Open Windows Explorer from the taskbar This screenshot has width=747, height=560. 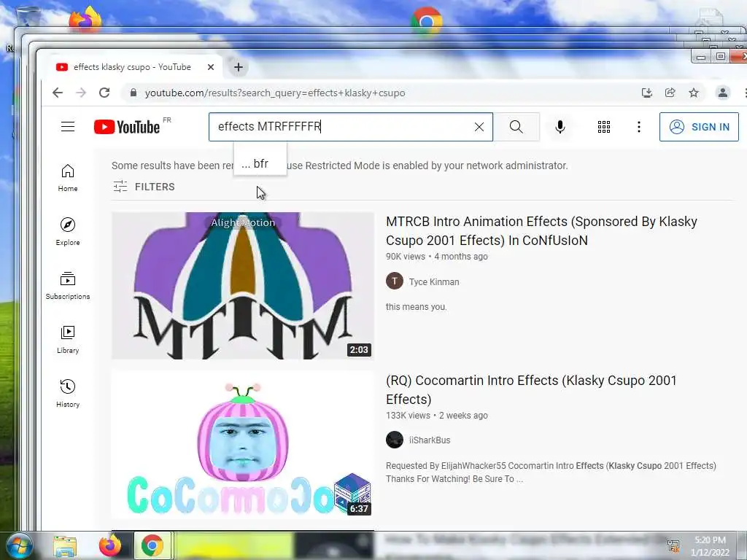[65, 546]
